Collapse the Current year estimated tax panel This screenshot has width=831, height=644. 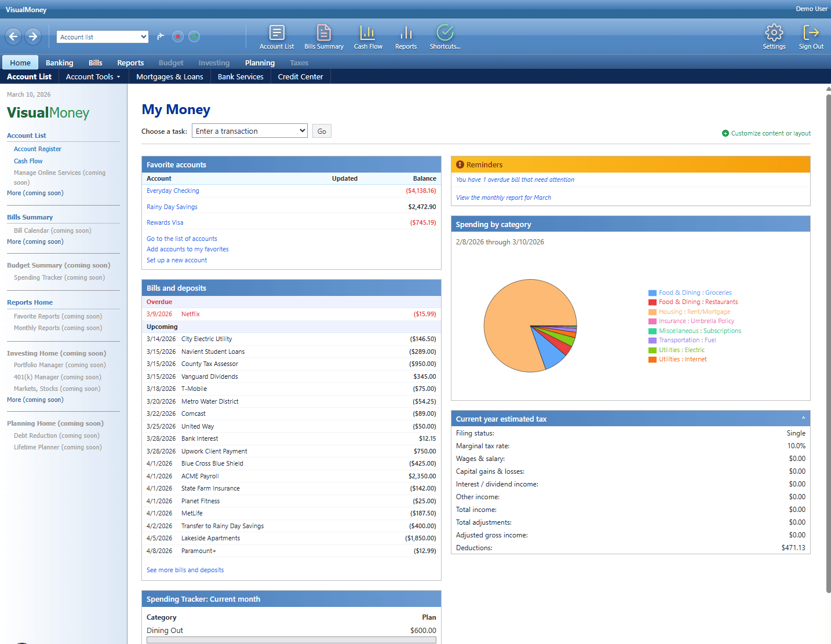click(803, 418)
